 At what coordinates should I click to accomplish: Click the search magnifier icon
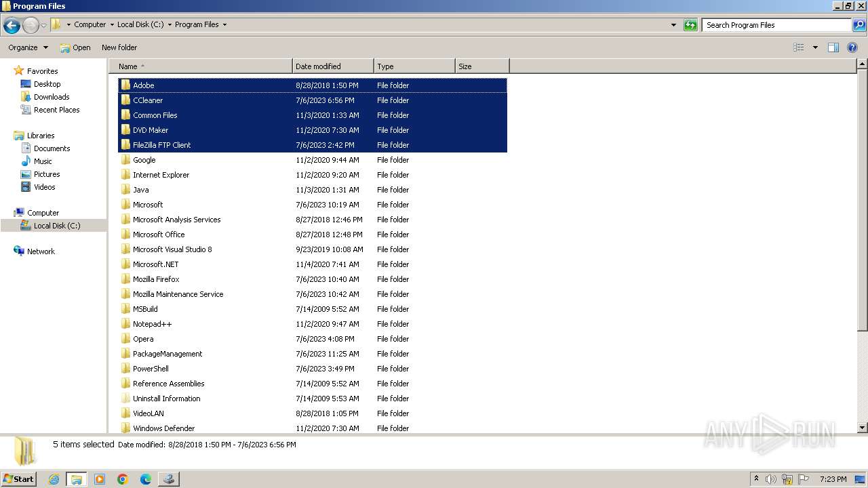point(859,25)
